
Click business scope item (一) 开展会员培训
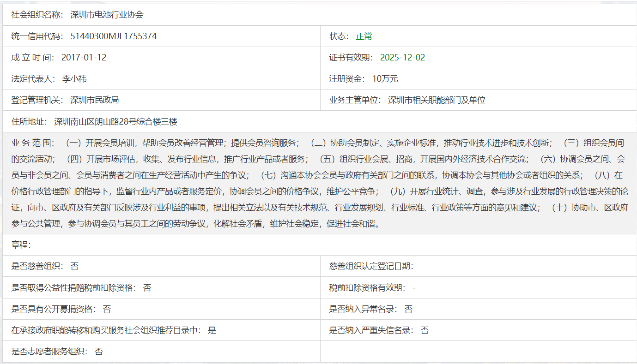click(x=98, y=143)
